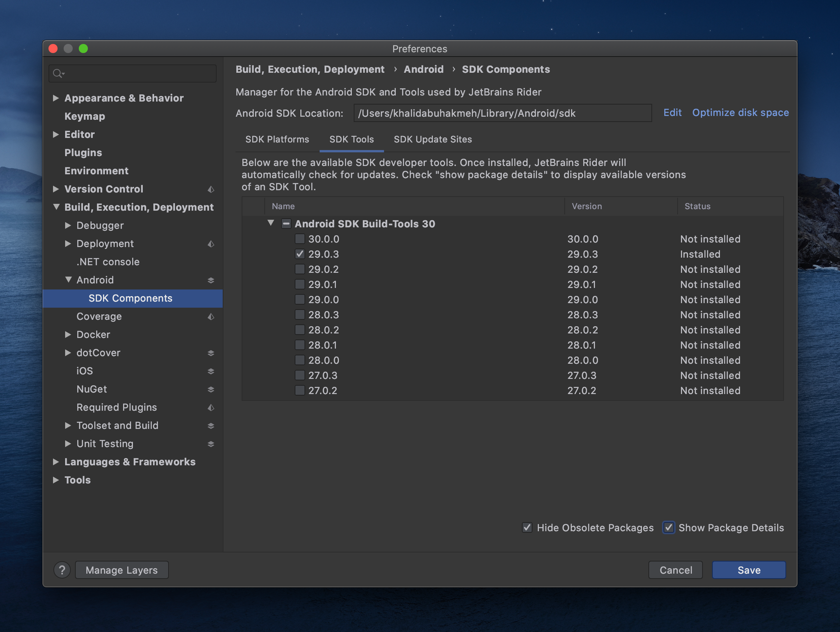Click the layers icon beside iOS
Image resolution: width=840 pixels, height=632 pixels.
point(211,371)
